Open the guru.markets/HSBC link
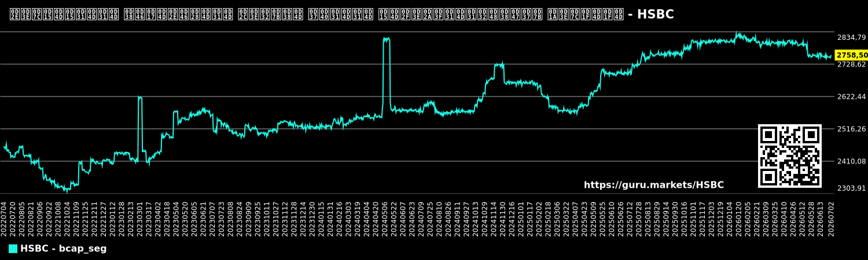Image resolution: width=868 pixels, height=260 pixels. (x=654, y=185)
